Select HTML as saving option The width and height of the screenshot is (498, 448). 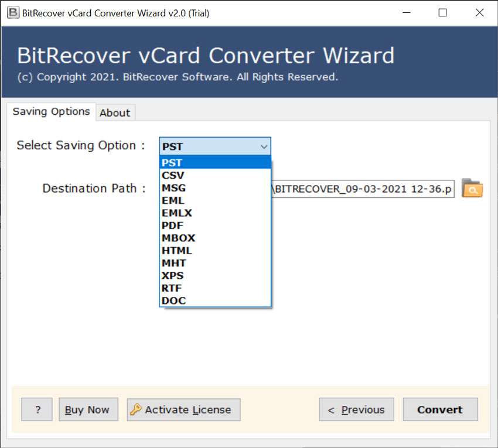coord(215,250)
